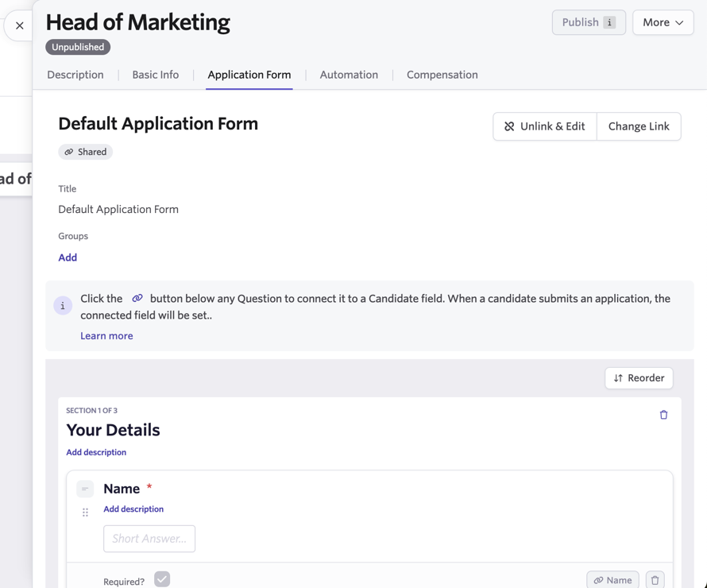Viewport: 707px width, 588px height.
Task: Click the link icon in the hint text
Action: pyautogui.click(x=137, y=298)
